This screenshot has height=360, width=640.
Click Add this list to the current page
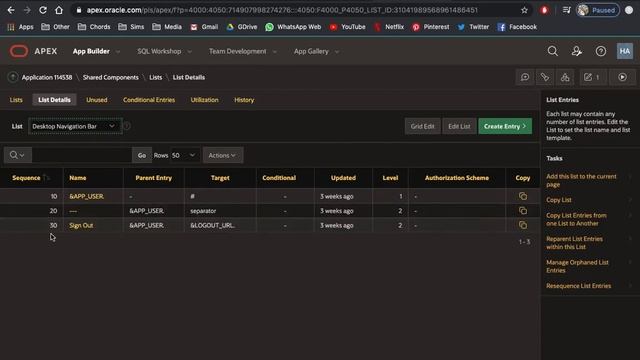581,180
